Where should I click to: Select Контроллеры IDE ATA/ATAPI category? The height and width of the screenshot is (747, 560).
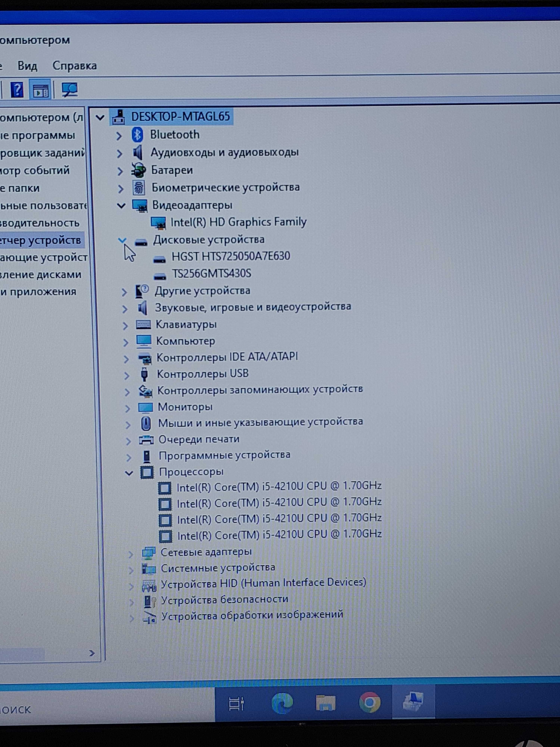tap(227, 357)
